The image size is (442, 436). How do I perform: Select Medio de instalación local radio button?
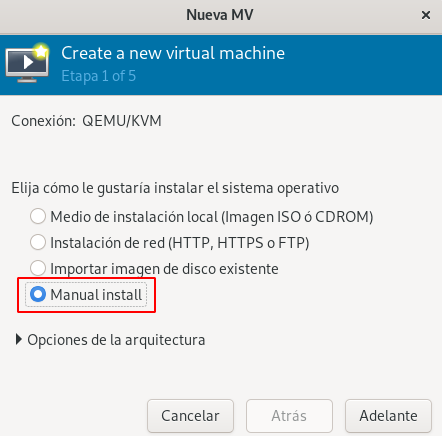click(38, 216)
